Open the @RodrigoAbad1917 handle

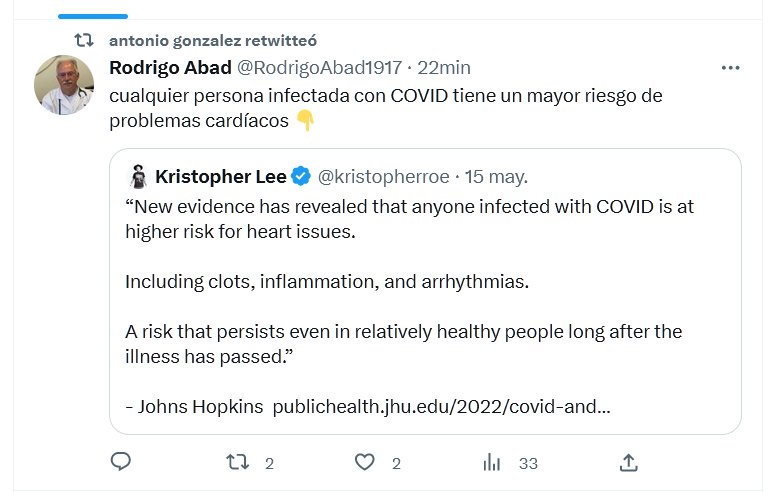click(x=319, y=68)
